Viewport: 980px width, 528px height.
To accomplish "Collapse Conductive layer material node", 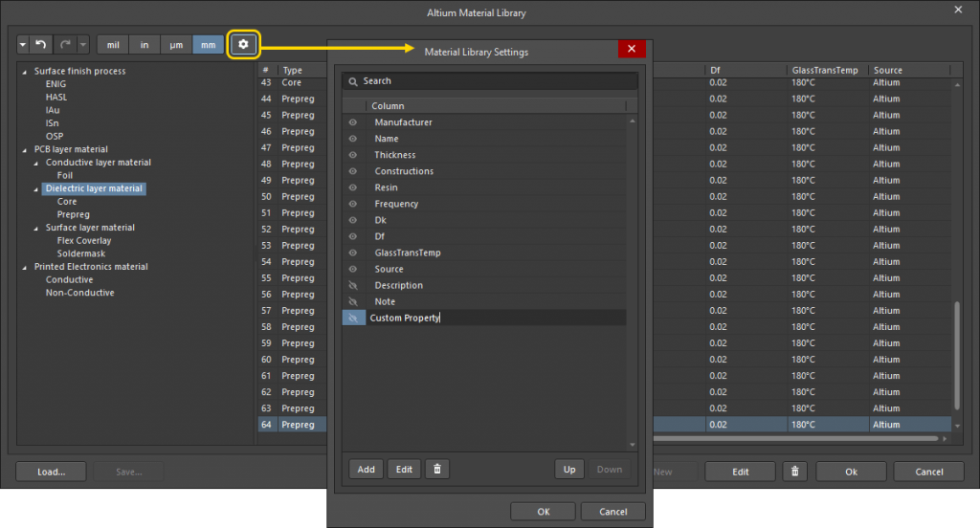I will (35, 163).
